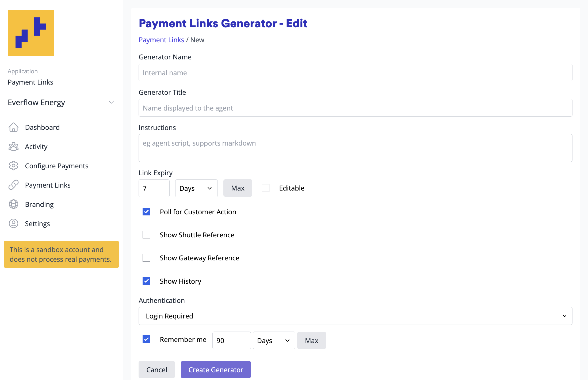Click the Configure Payments gear icon
Image resolution: width=588 pixels, height=380 pixels.
pyautogui.click(x=13, y=166)
